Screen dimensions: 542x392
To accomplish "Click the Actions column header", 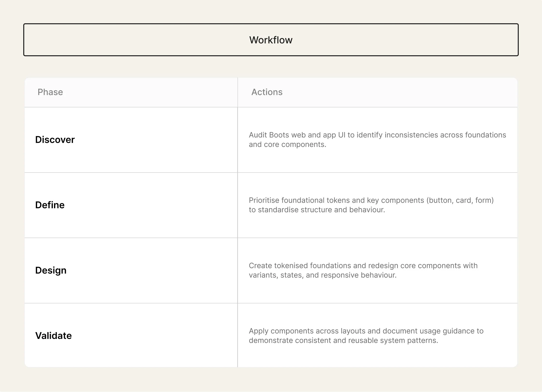I will pos(267,92).
